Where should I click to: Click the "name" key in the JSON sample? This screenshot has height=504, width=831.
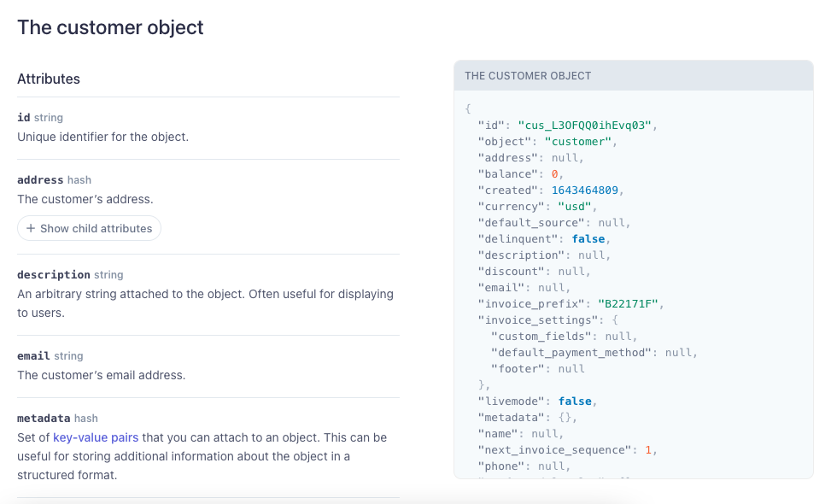click(498, 434)
